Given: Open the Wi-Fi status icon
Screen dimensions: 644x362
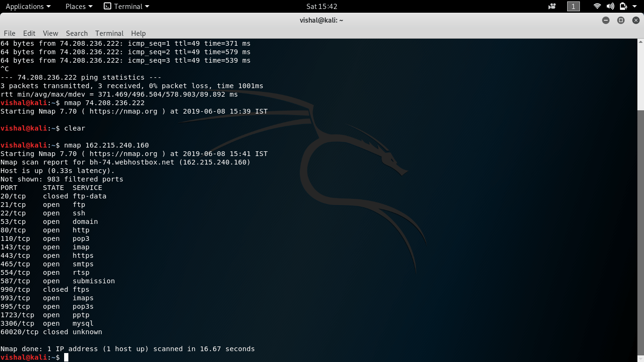Looking at the screenshot, I should (597, 6).
